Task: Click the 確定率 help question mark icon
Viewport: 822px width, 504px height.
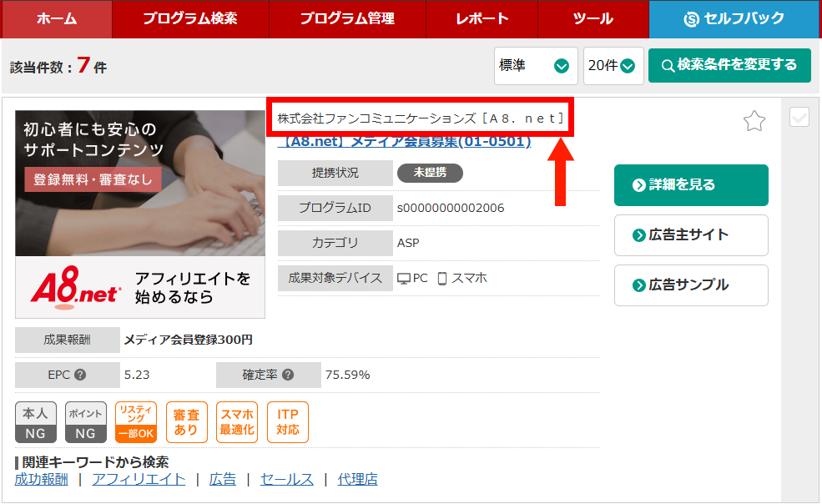Action: [288, 375]
